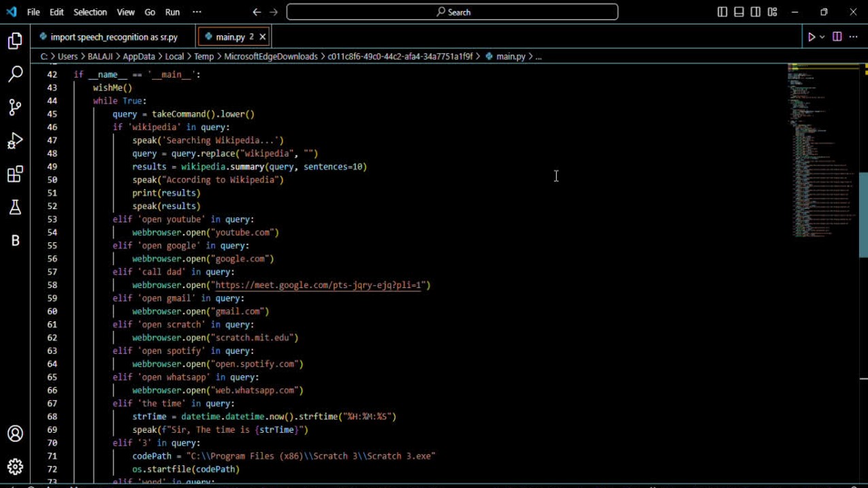Click the VS Code logo icon
Screen dimensions: 868x488
point(12,12)
